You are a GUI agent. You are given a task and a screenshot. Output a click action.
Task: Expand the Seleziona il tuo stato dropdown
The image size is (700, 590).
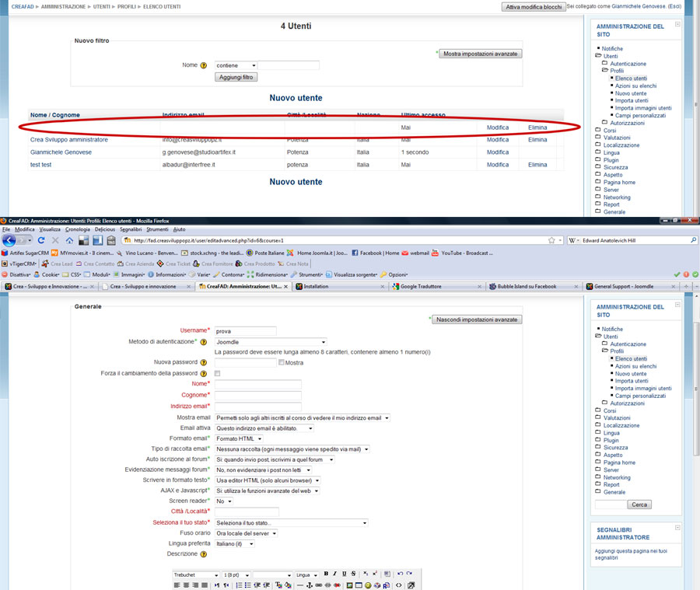pos(290,523)
